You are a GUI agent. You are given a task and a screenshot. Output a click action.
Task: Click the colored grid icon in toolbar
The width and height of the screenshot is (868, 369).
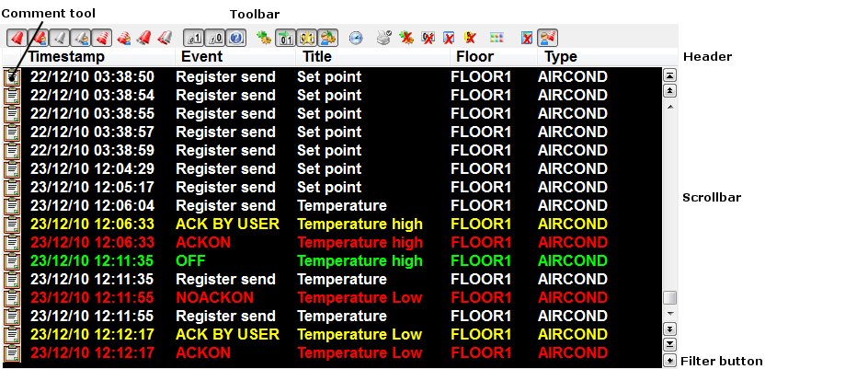click(x=497, y=39)
